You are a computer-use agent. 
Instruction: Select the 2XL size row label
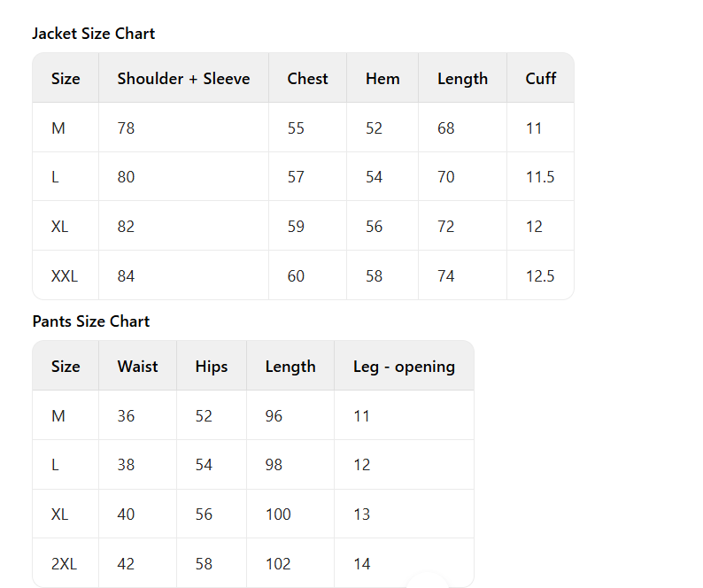pyautogui.click(x=64, y=564)
